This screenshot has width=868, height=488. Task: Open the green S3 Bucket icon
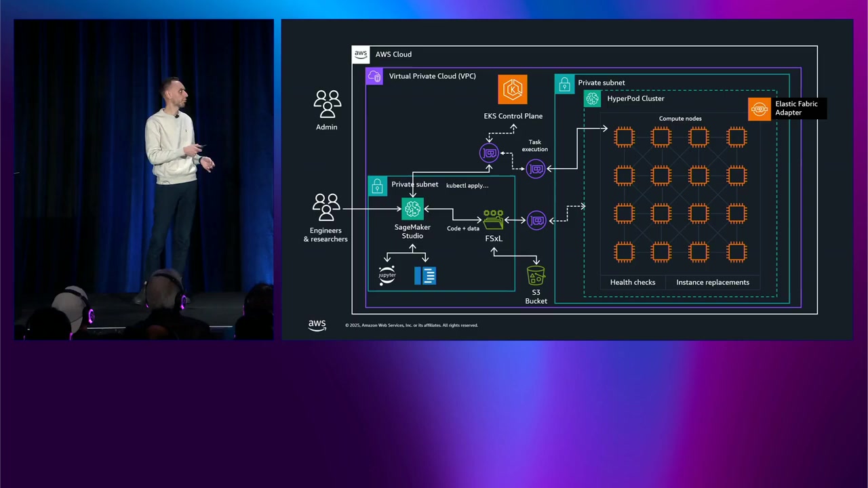[536, 276]
